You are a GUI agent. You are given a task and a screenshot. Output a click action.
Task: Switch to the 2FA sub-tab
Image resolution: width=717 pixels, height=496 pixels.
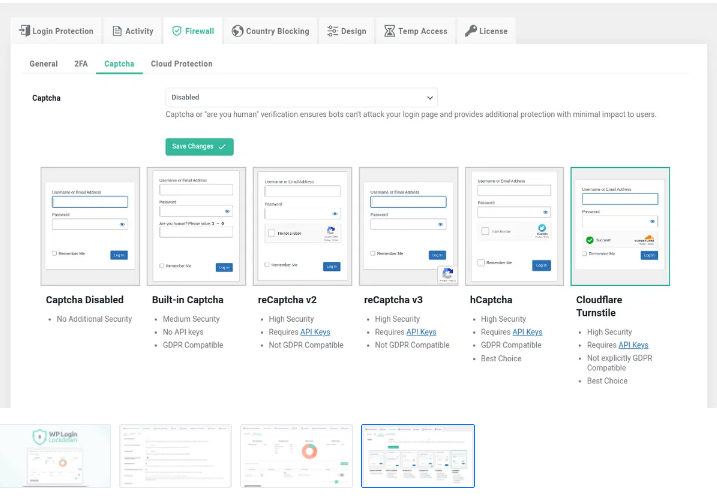point(81,64)
